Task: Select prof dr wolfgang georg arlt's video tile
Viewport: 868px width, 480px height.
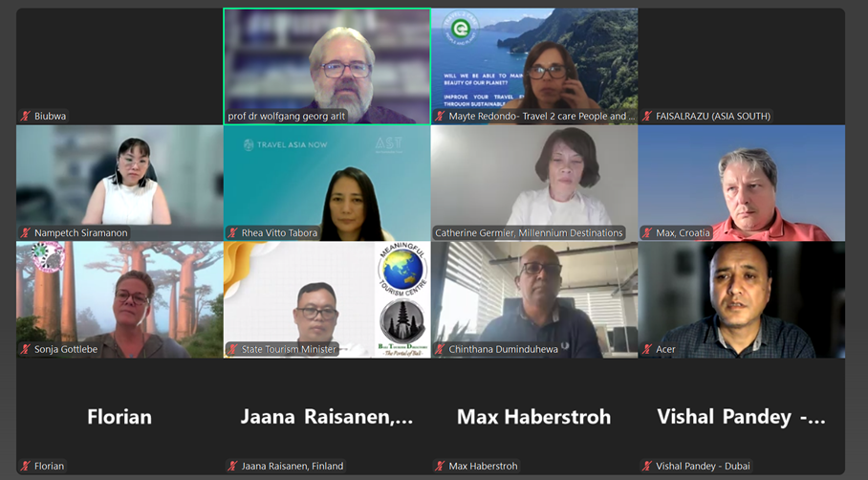Action: (x=327, y=66)
